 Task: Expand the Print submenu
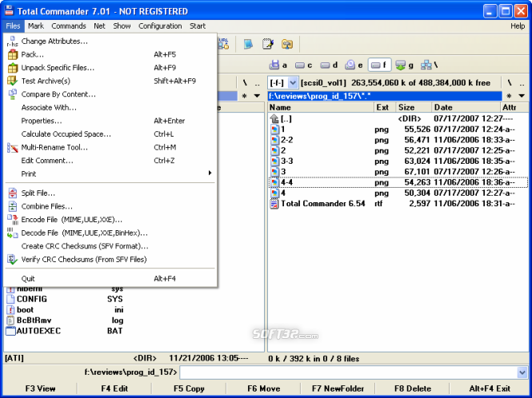click(110, 174)
